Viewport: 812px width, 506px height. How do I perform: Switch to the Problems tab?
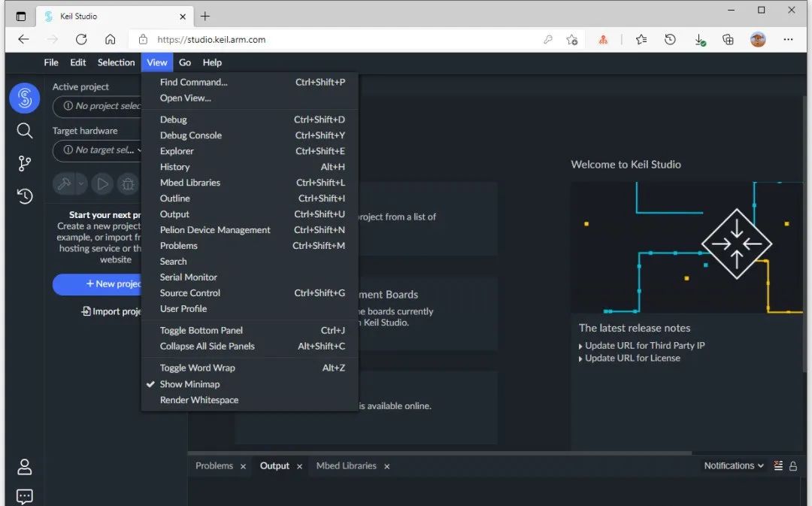(x=214, y=465)
